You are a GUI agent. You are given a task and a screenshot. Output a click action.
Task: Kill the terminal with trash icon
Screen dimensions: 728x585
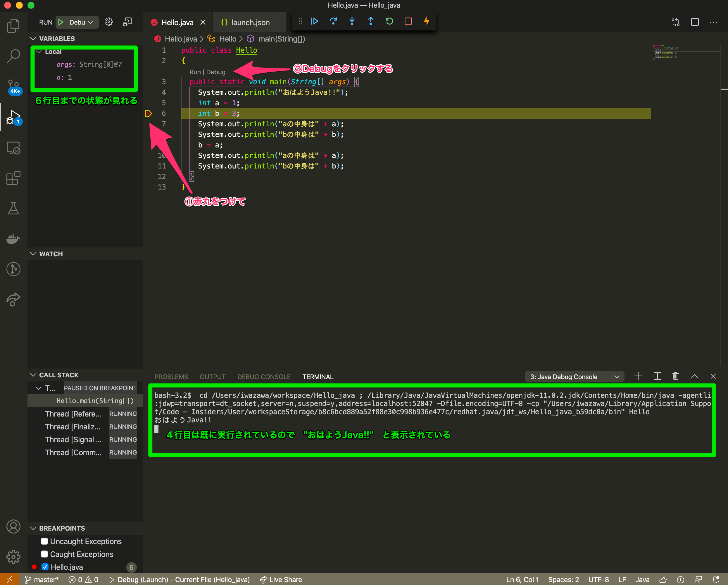[675, 376]
